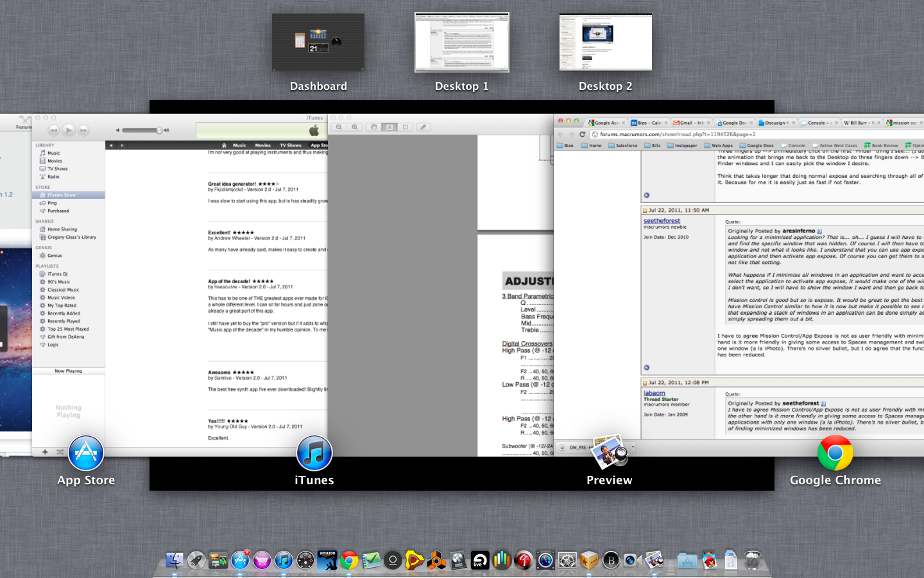Select iTunes DJ playlist
924x578 pixels.
[x=57, y=274]
